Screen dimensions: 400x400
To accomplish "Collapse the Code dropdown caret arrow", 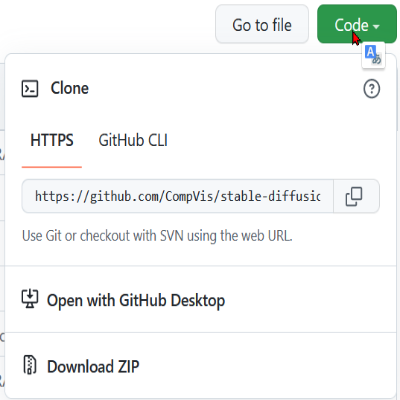I will [x=376, y=26].
